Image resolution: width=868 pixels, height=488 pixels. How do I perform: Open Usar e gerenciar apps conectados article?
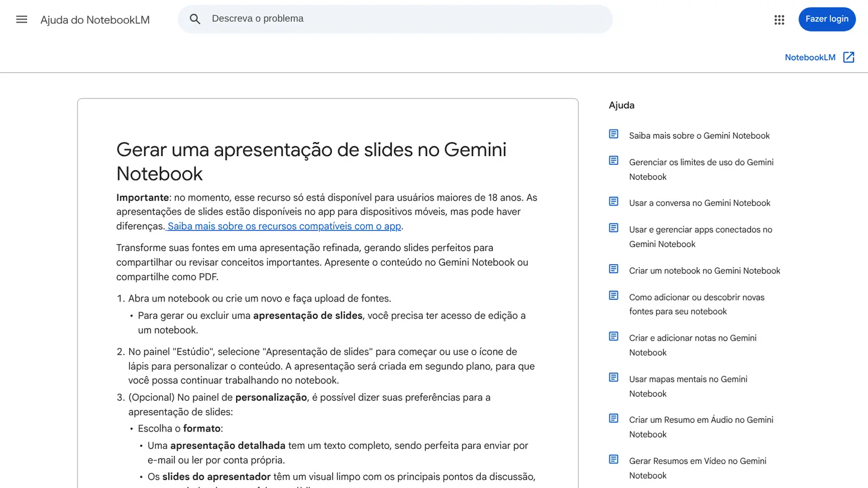click(701, 237)
